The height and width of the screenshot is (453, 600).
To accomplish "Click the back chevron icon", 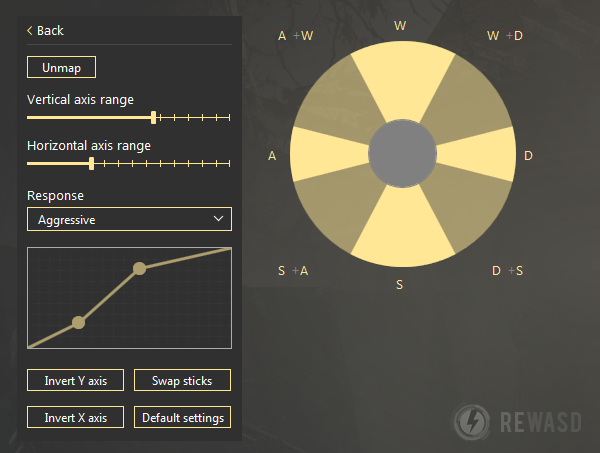I will 29,31.
